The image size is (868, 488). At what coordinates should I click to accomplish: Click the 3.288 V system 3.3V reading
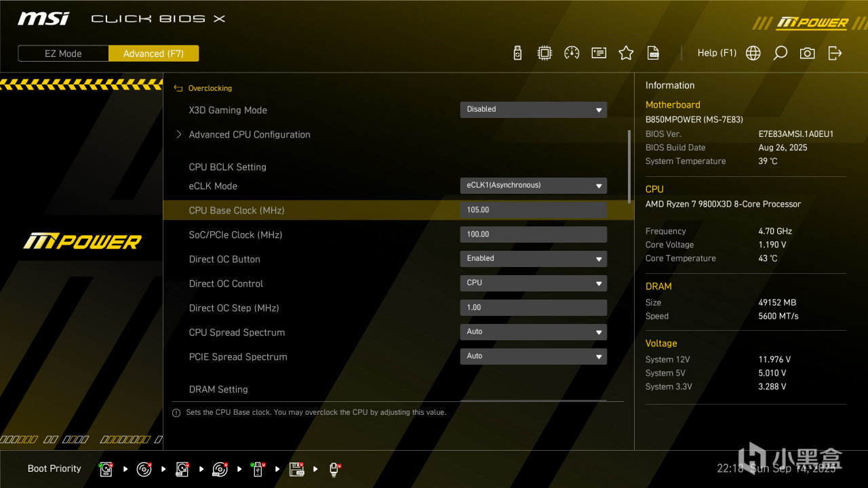[772, 386]
